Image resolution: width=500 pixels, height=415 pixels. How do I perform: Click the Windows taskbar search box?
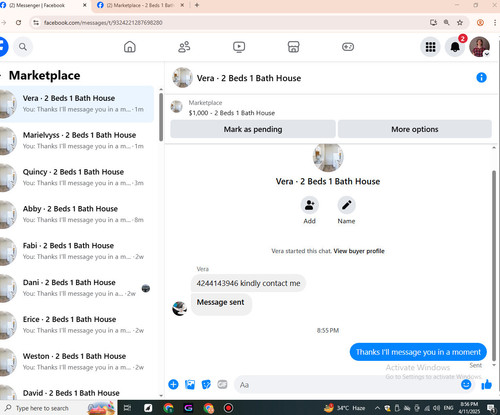tap(58, 408)
